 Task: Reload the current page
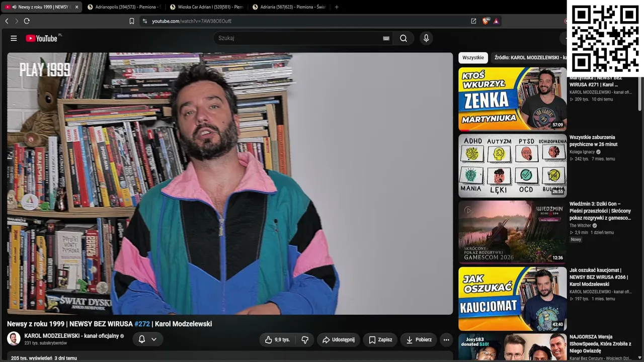pos(27,21)
